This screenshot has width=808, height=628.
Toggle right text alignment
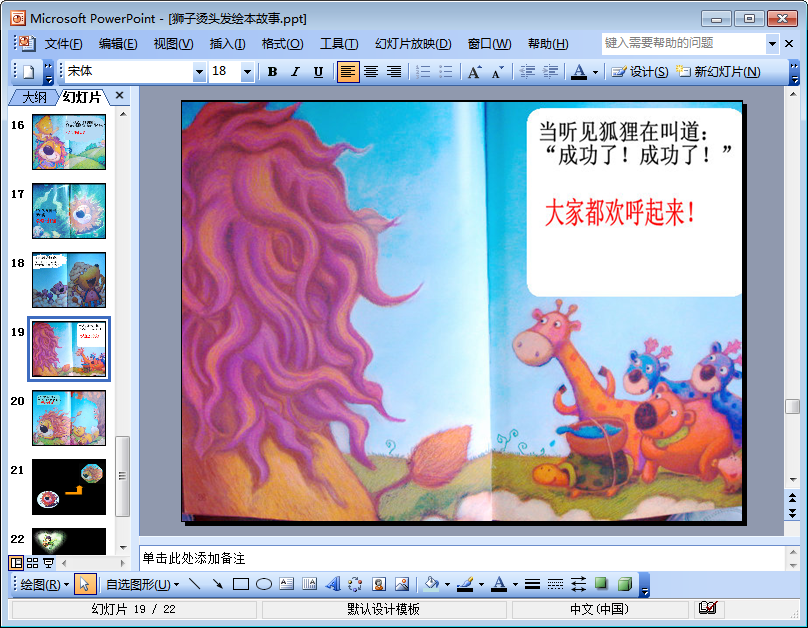(394, 72)
